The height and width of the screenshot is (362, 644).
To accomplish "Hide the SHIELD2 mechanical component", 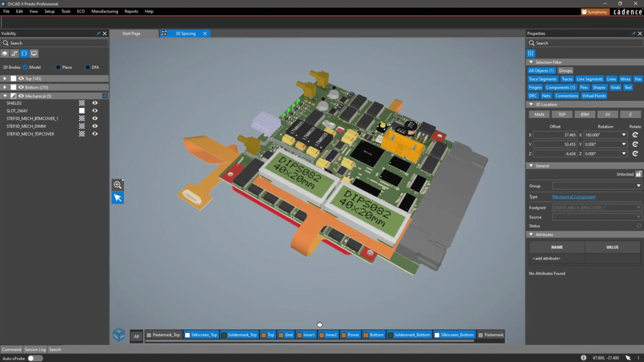I will (x=95, y=103).
